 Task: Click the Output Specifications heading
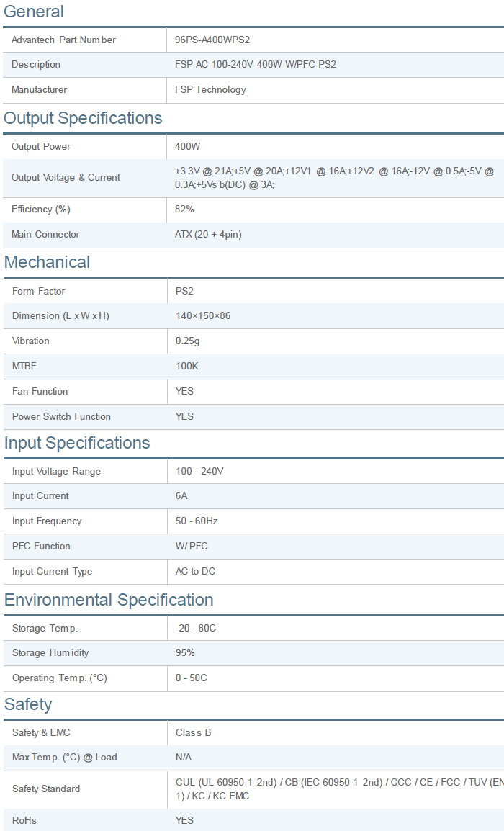coord(83,118)
